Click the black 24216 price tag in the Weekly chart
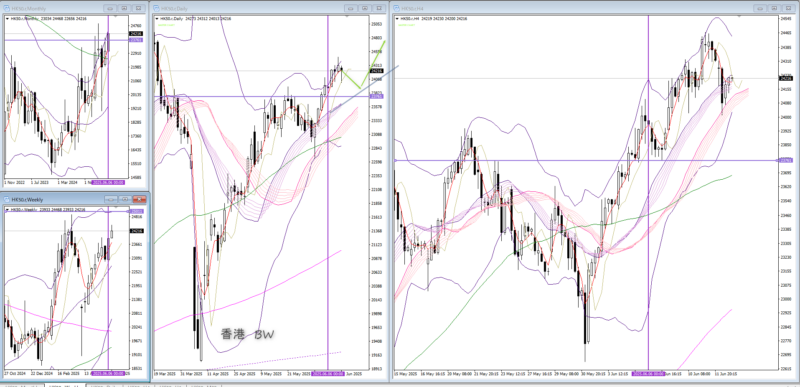Image resolution: width=800 pixels, height=387 pixels. (137, 231)
